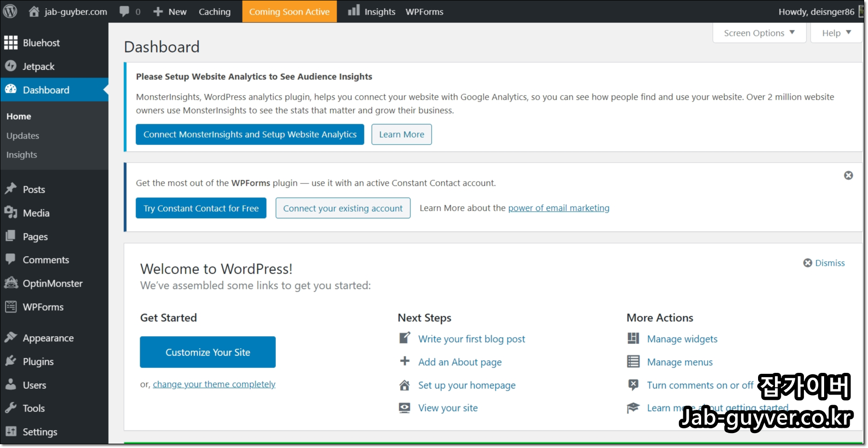The height and width of the screenshot is (448, 868).
Task: Open the Bluehost menu label
Action: click(41, 42)
